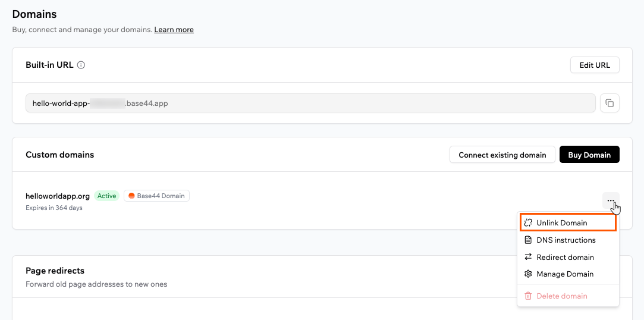Viewport: 644px width, 320px height.
Task: Open Manage Domain from the menu
Action: pyautogui.click(x=568, y=274)
